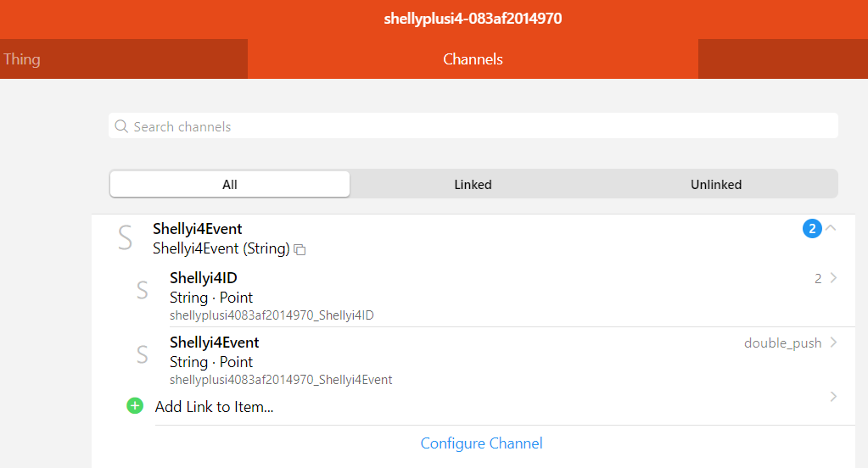
Task: Click the S icon of the Shellyi4Event channel header
Action: 125,238
